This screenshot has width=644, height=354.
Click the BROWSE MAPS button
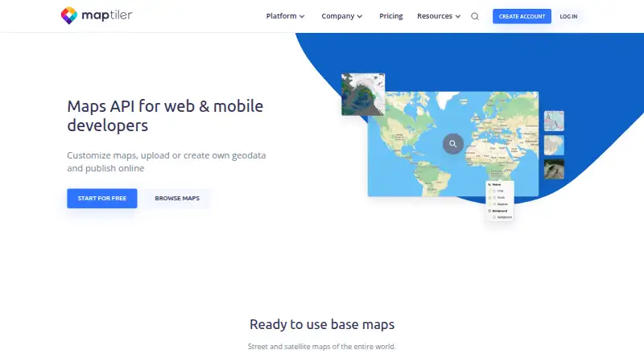click(177, 199)
